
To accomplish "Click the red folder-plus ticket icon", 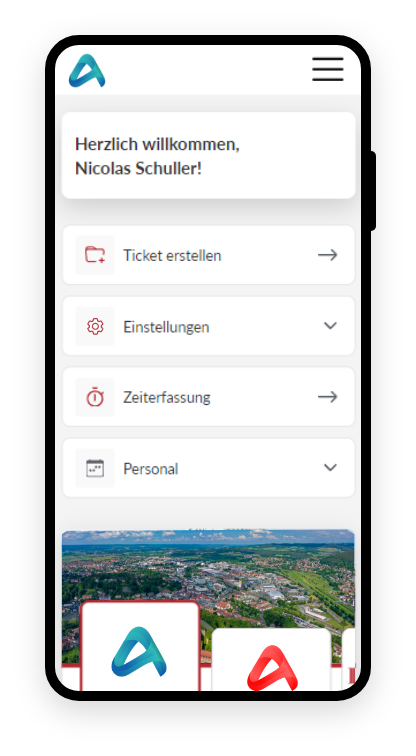I will click(95, 255).
